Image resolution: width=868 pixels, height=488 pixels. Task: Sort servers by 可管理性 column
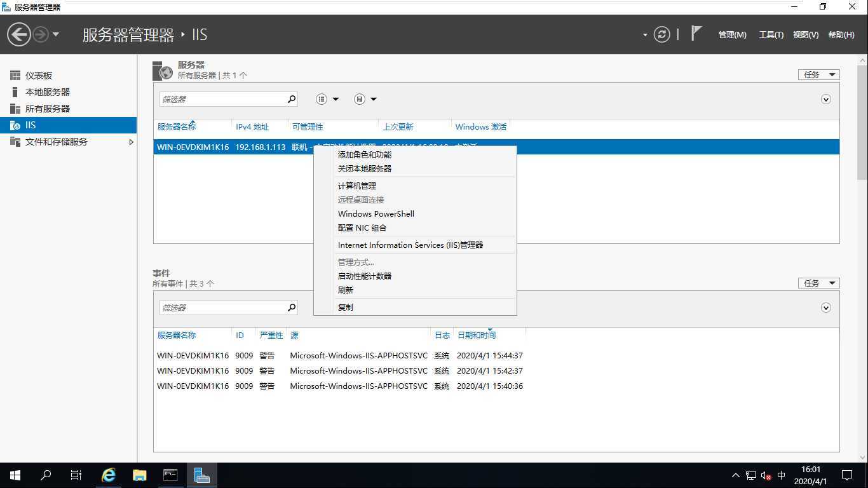308,126
